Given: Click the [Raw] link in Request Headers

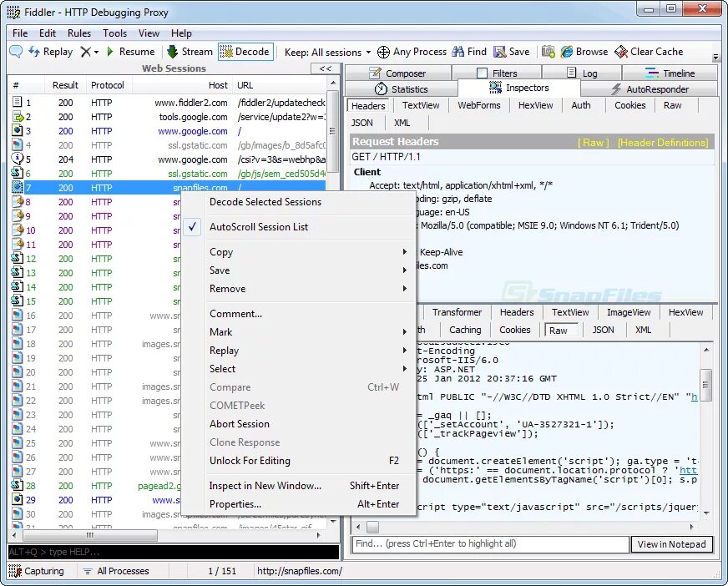Looking at the screenshot, I should [593, 143].
